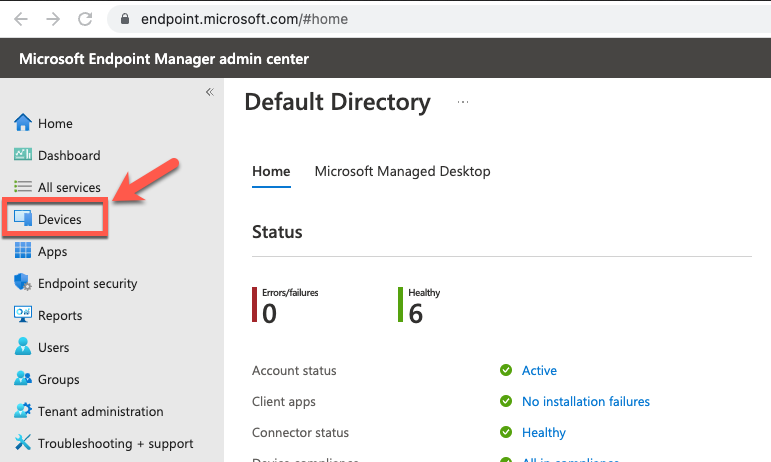
Task: Switch to Microsoft Managed Desktop tab
Action: (402, 172)
